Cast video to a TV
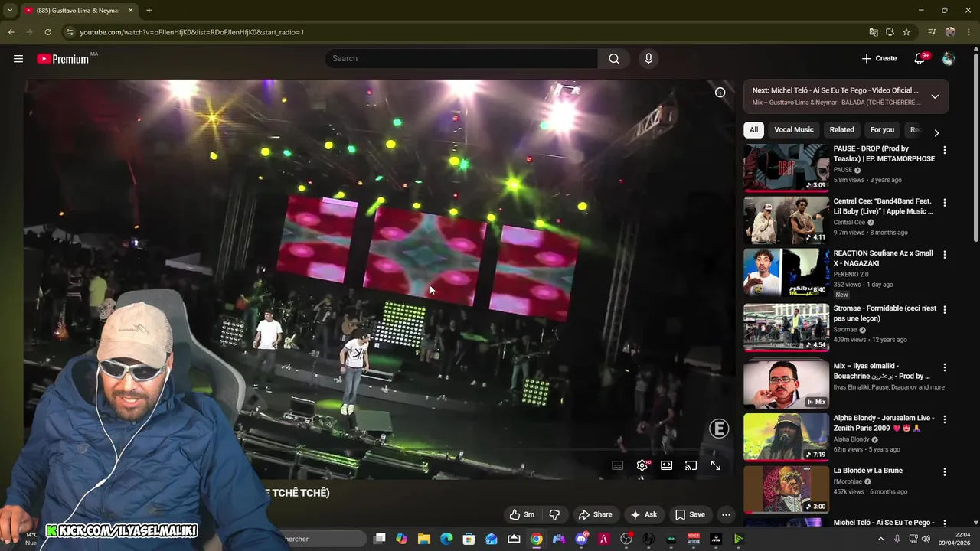 691,465
